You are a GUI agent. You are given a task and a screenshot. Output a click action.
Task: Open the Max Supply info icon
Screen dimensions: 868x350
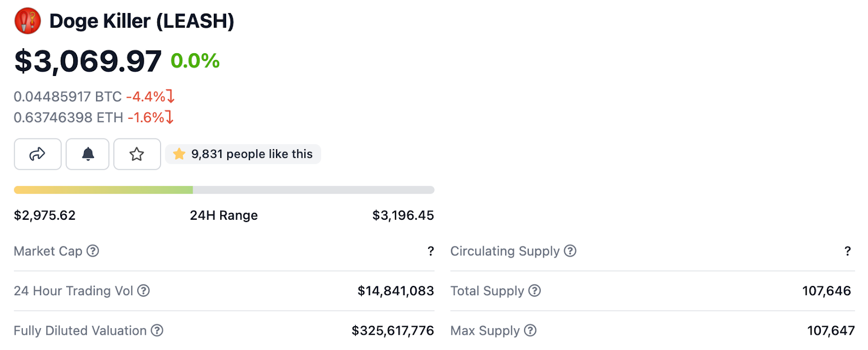pos(531,330)
